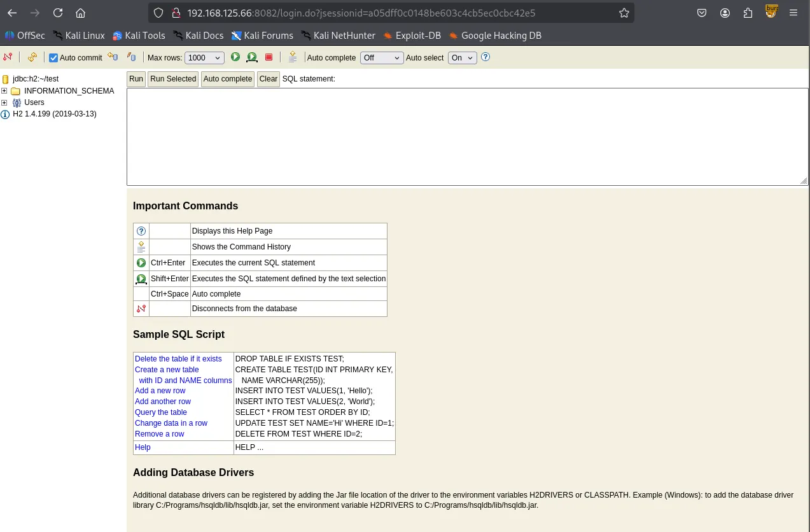Click the Run Selected icon in the toolbar
810x532 pixels.
[252, 57]
